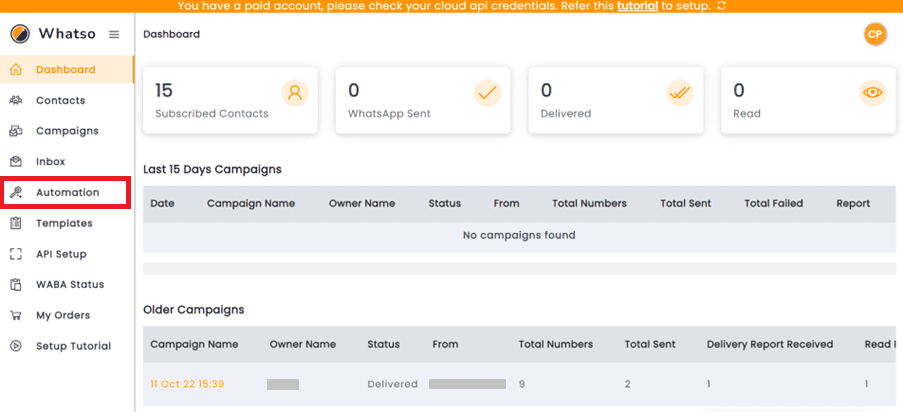Click the My Orders cart icon
The width and height of the screenshot is (903, 412).
click(x=16, y=315)
